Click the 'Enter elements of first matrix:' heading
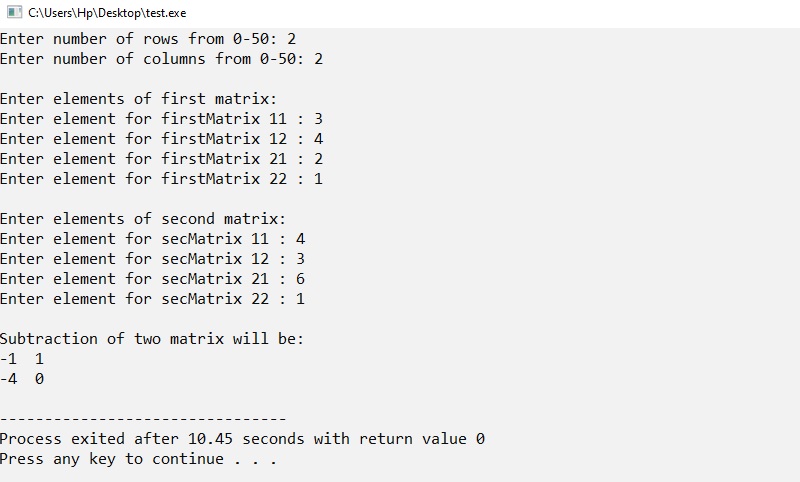The height and width of the screenshot is (482, 800). point(138,98)
